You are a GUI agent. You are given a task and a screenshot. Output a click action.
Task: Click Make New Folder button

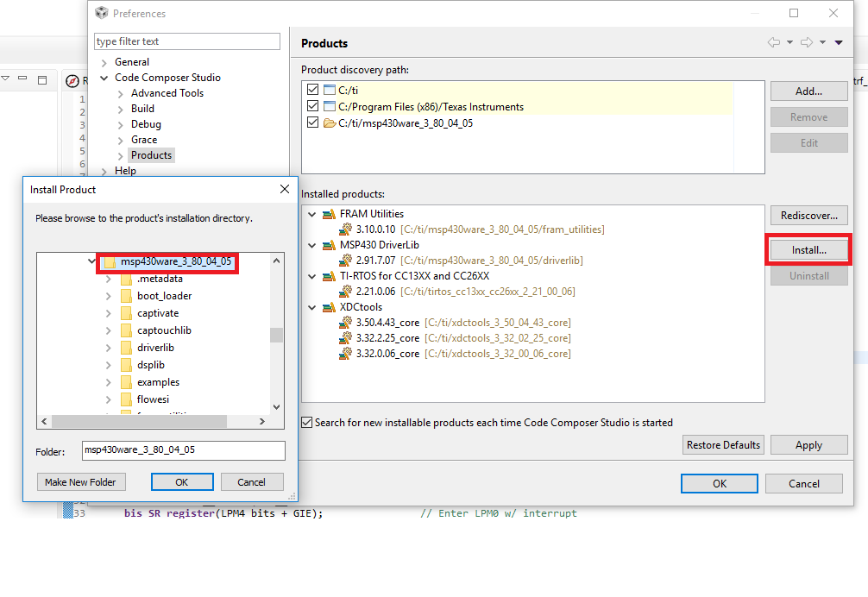(81, 482)
